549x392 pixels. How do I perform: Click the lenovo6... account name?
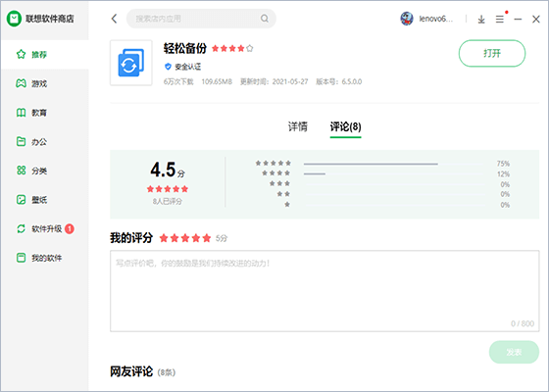point(436,19)
